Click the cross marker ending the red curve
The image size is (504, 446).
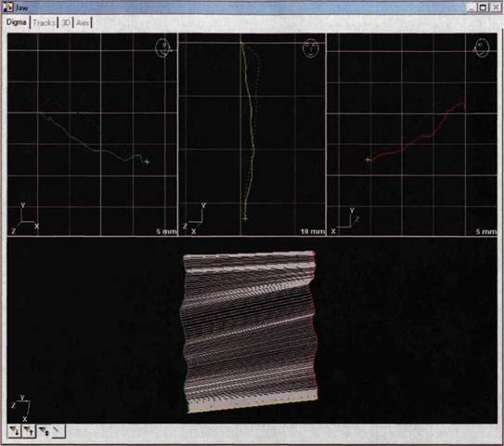(368, 160)
